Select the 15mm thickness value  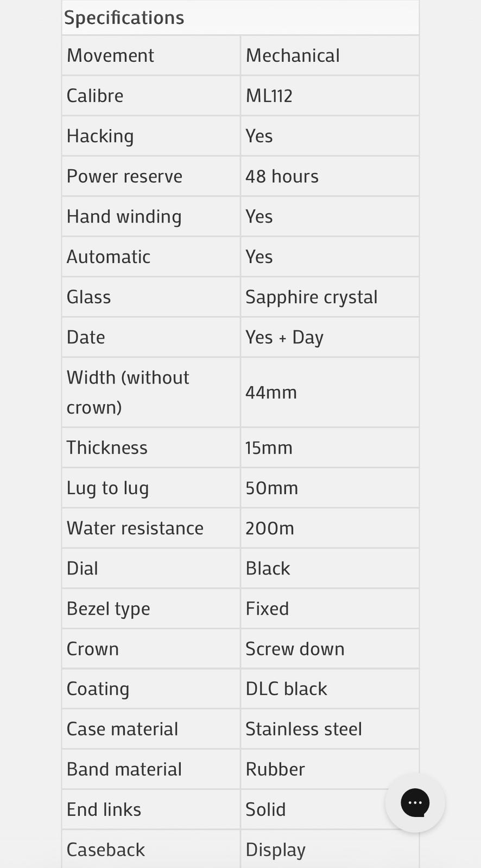[x=269, y=448]
